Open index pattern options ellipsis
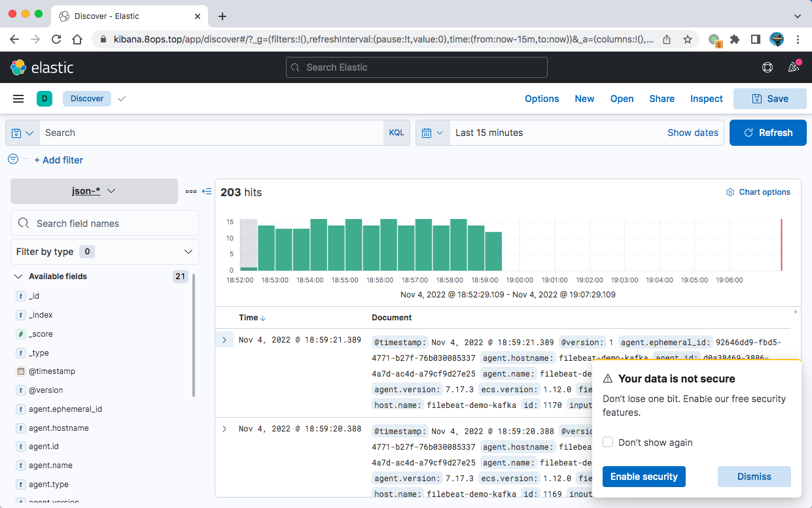 point(190,192)
